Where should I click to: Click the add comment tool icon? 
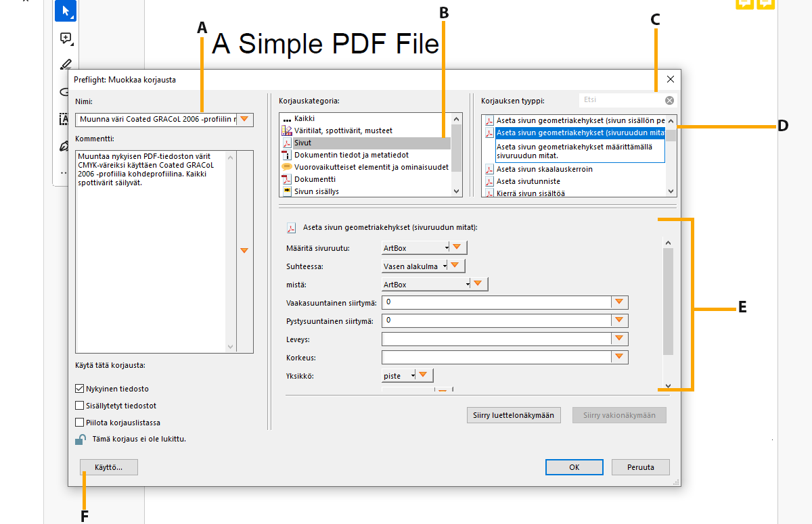click(66, 39)
